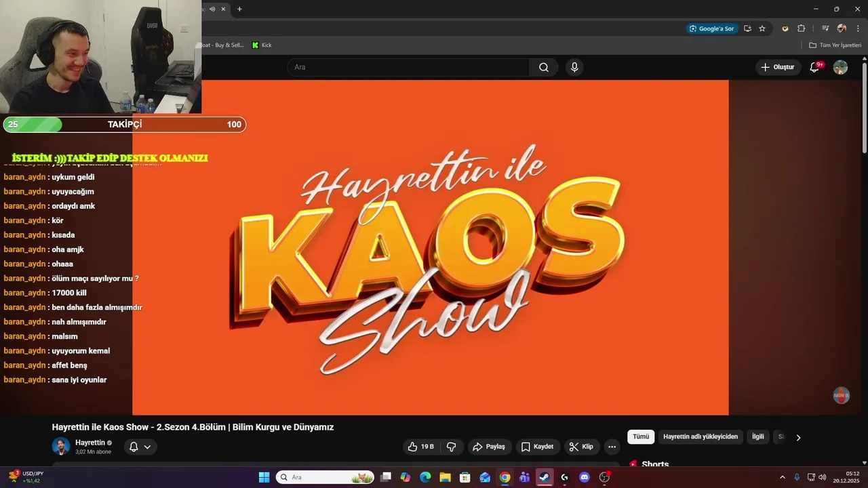Open Microsoft Edge from the taskbar
868x488 pixels.
coord(425,477)
